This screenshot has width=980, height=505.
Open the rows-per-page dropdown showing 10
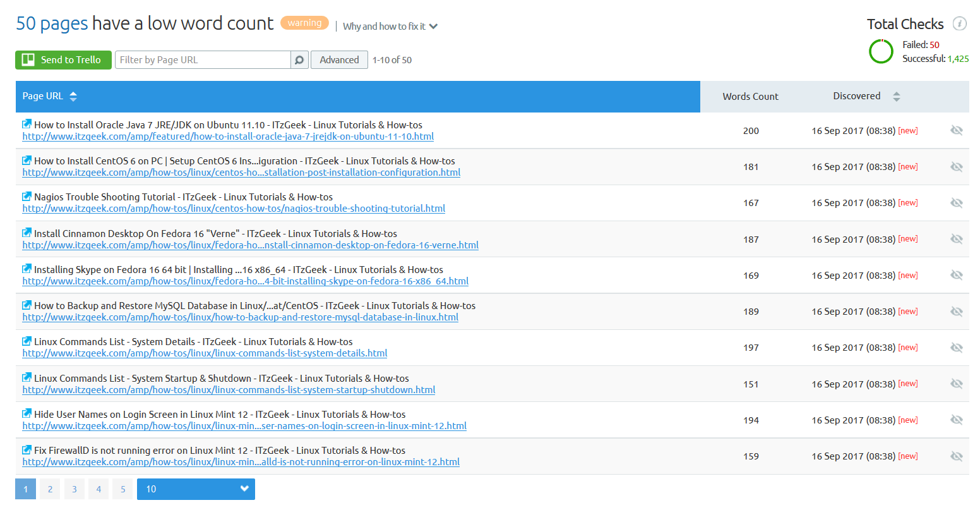pos(196,489)
